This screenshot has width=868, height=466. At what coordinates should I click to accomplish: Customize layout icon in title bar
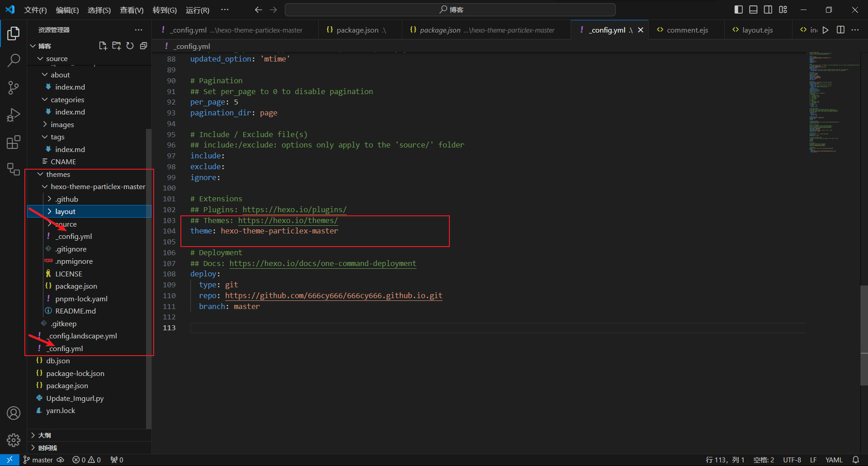[783, 10]
